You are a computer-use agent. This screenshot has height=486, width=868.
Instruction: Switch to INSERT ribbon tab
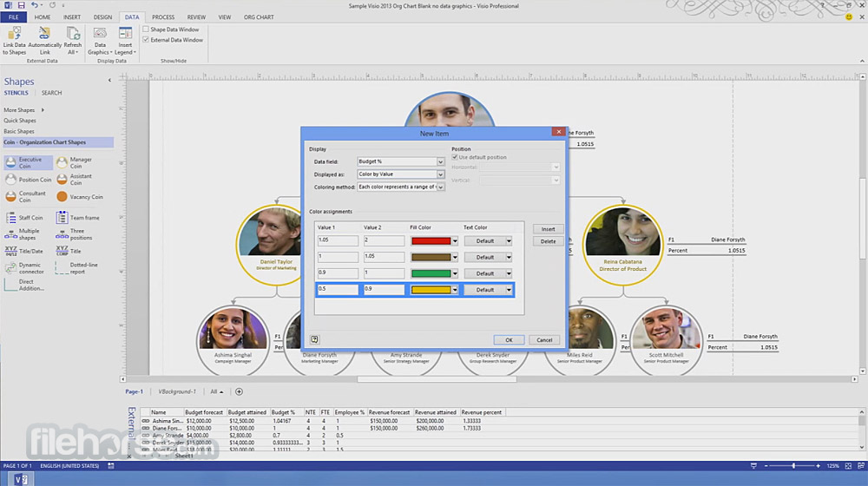point(71,17)
